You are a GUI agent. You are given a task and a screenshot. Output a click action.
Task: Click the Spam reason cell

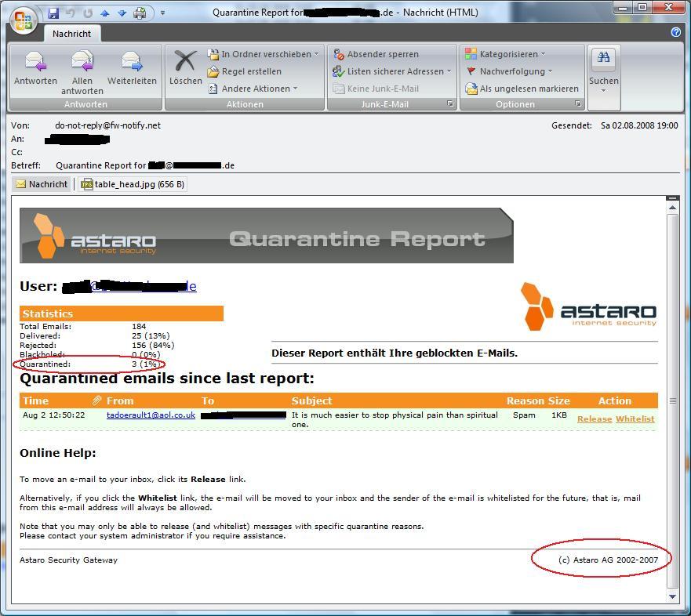coord(524,415)
